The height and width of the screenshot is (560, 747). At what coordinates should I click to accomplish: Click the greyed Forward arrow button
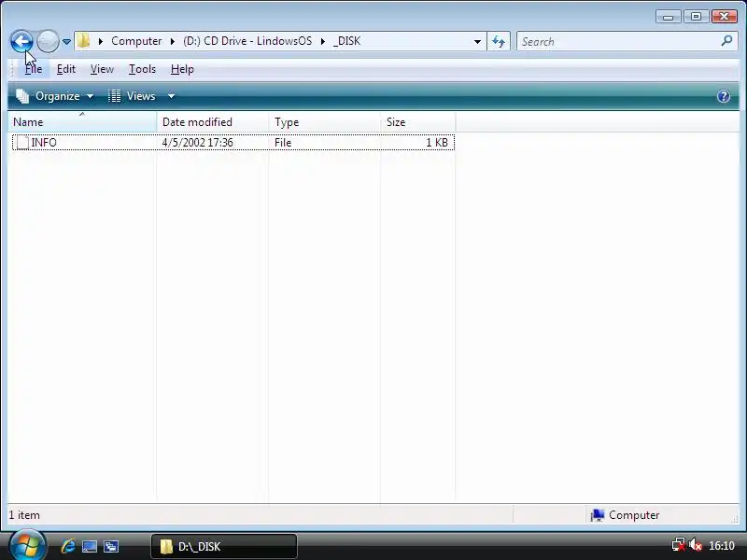point(48,41)
